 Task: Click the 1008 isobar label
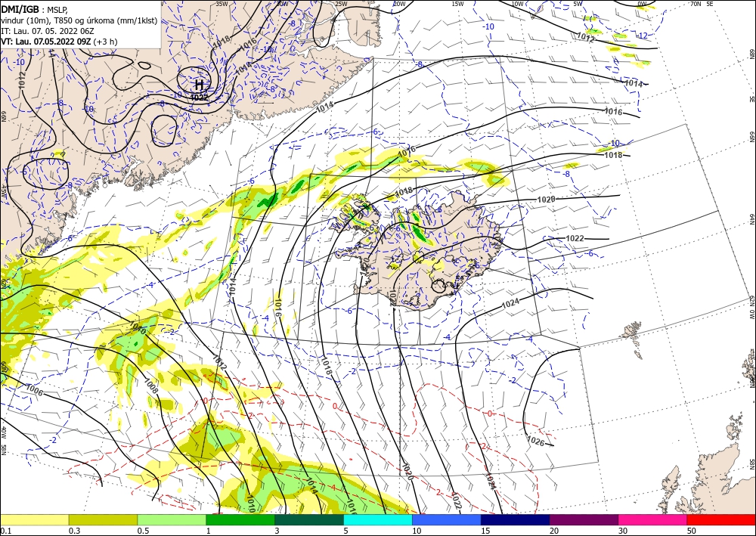coord(151,386)
